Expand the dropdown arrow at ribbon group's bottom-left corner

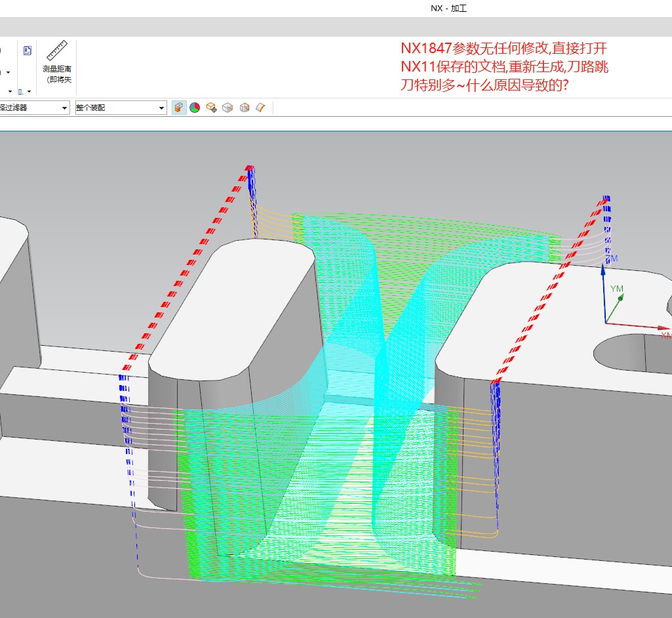[10, 91]
